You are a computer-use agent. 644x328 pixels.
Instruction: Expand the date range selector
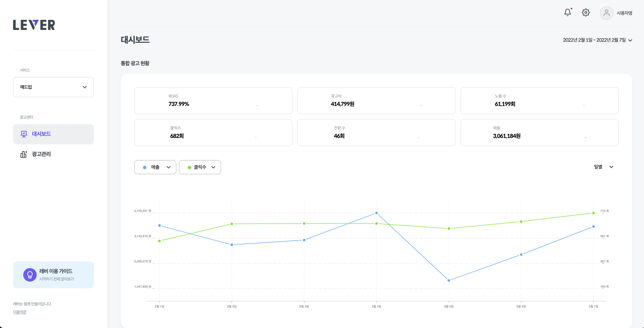click(598, 40)
